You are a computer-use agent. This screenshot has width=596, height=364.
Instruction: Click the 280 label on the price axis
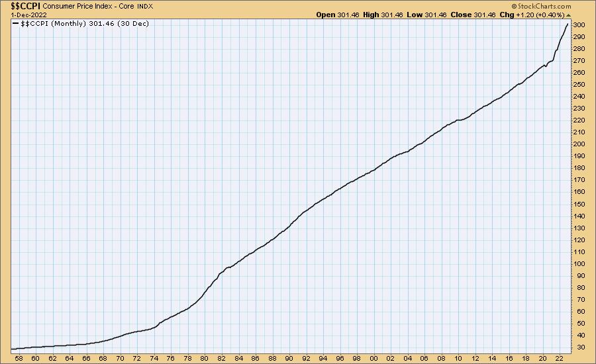579,48
